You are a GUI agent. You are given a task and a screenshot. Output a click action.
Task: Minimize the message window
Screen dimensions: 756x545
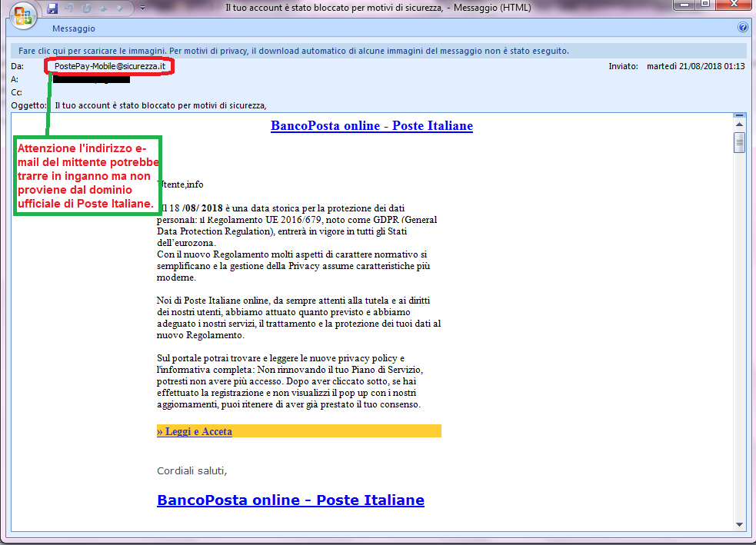click(x=683, y=5)
